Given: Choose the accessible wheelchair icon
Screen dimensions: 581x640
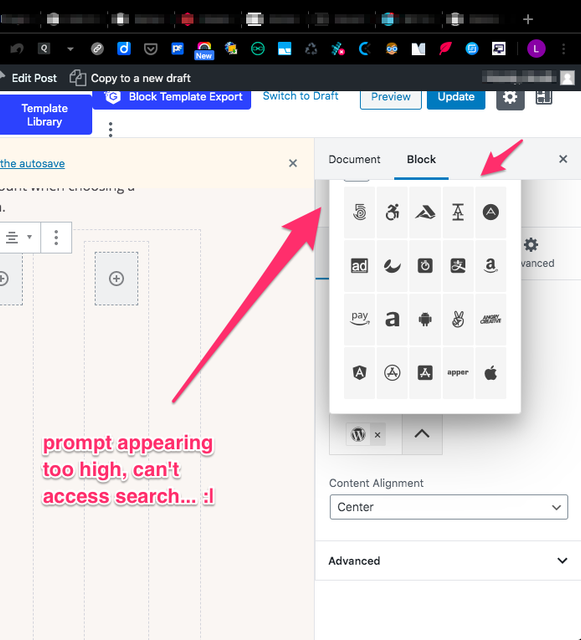Looking at the screenshot, I should tap(392, 212).
